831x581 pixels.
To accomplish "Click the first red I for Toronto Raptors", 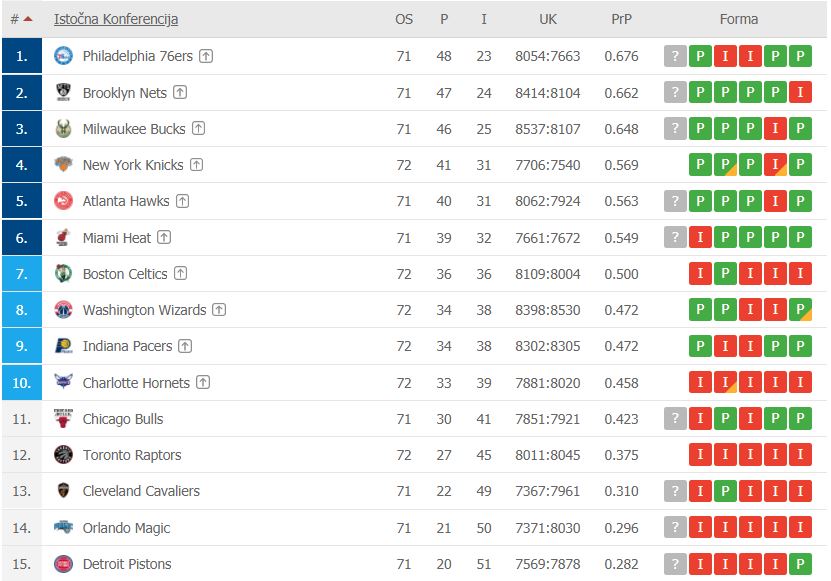I will 701,455.
